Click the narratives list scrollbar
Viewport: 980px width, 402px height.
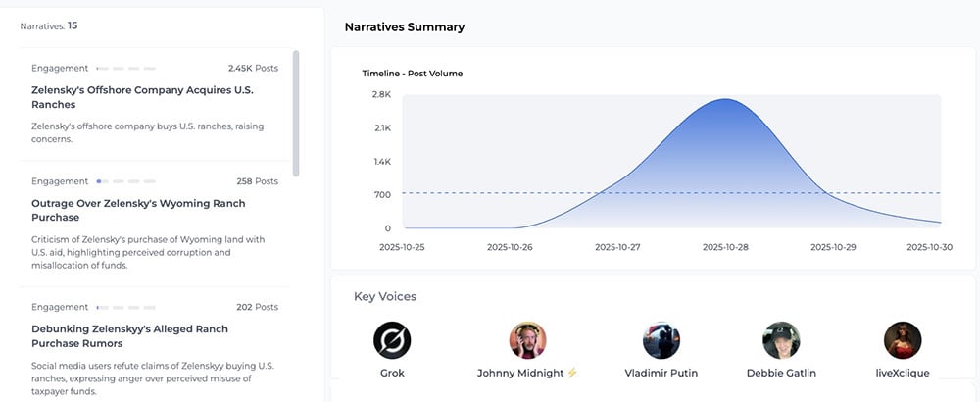tap(296, 113)
